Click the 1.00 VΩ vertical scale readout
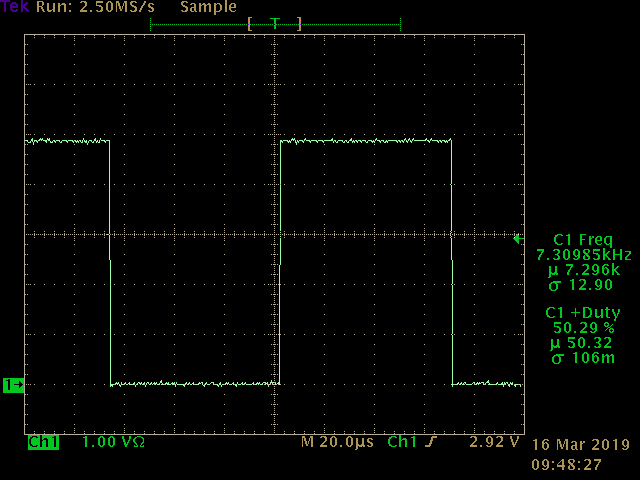This screenshot has width=640, height=480. 113,442
